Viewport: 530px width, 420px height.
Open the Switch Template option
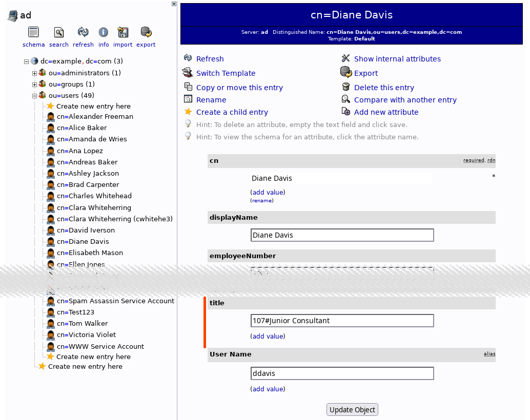pyautogui.click(x=226, y=73)
